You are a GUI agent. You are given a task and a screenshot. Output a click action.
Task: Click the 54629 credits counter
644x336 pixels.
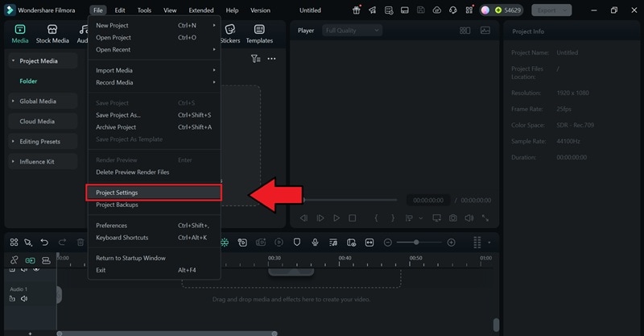[508, 10]
